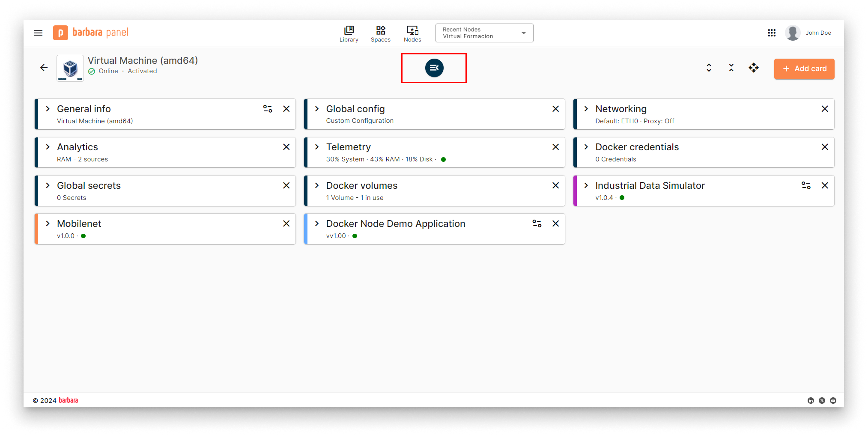
Task: Open the Docker Node Demo Application settings icon
Action: pos(537,223)
